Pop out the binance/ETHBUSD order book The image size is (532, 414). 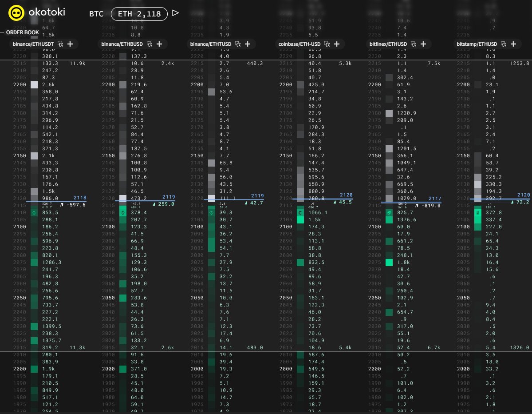(x=149, y=44)
